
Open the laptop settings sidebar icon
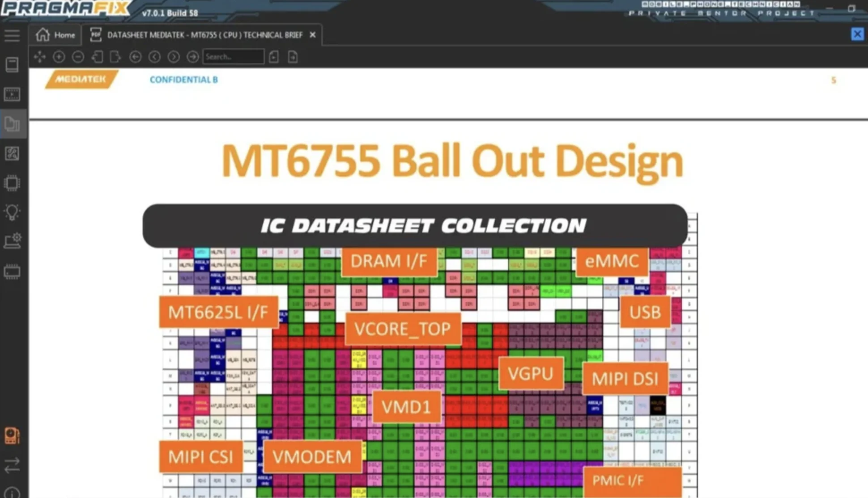click(12, 241)
